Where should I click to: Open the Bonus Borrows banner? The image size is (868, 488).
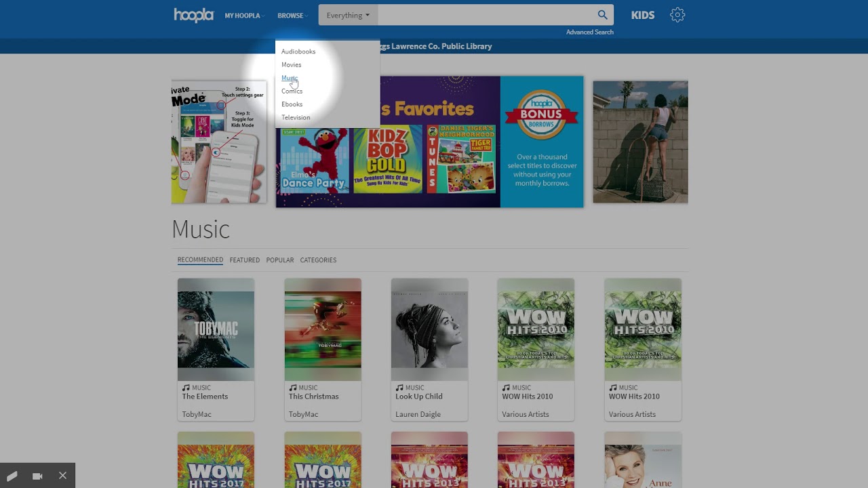click(542, 142)
